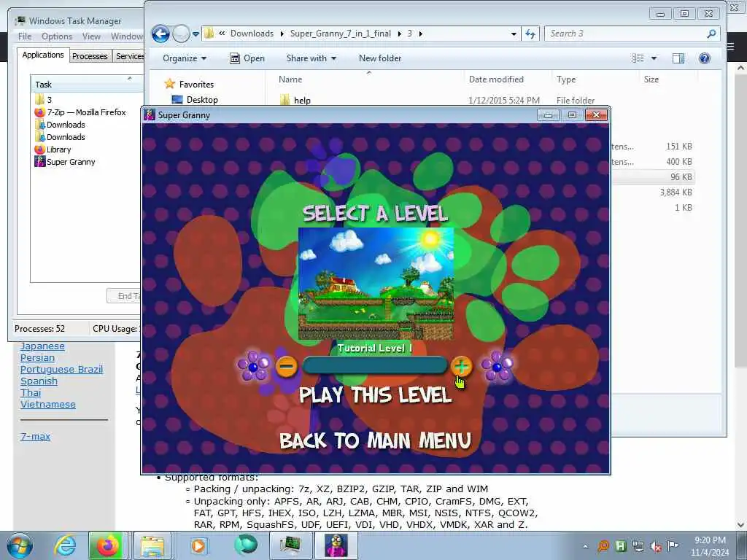This screenshot has height=560, width=747.
Task: Click Downloads in Explorer address bar
Action: pos(252,34)
